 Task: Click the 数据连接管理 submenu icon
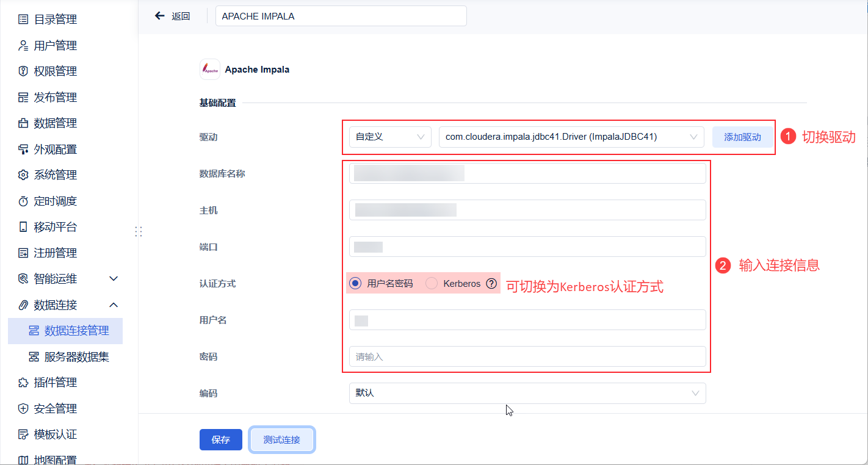coord(34,331)
